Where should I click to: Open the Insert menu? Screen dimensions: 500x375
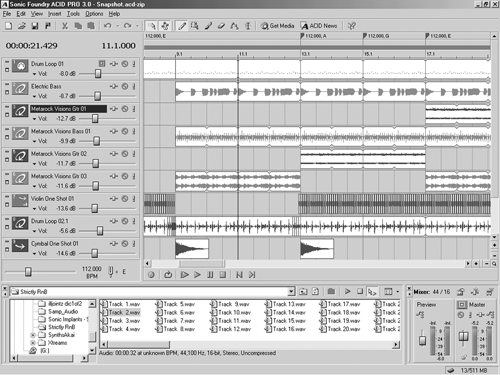[55, 14]
